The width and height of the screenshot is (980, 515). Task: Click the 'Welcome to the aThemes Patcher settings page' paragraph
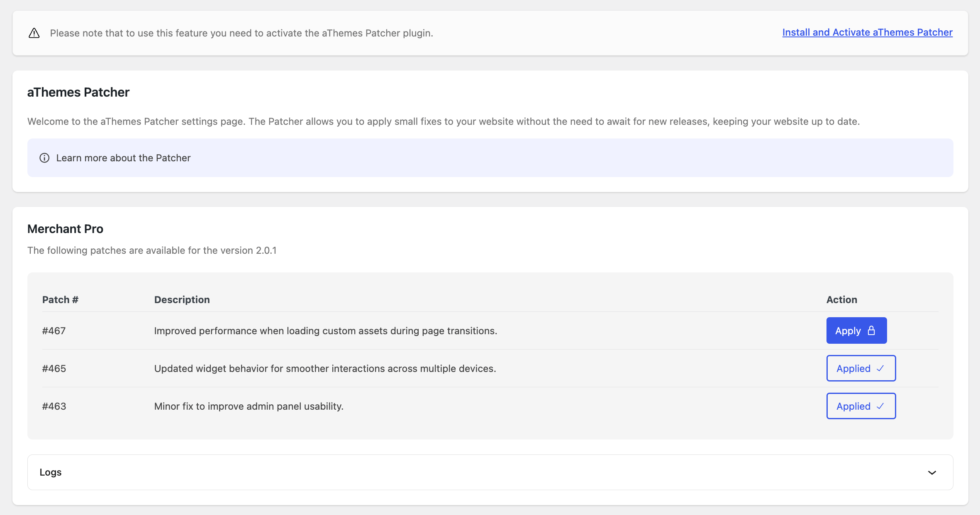coord(444,121)
